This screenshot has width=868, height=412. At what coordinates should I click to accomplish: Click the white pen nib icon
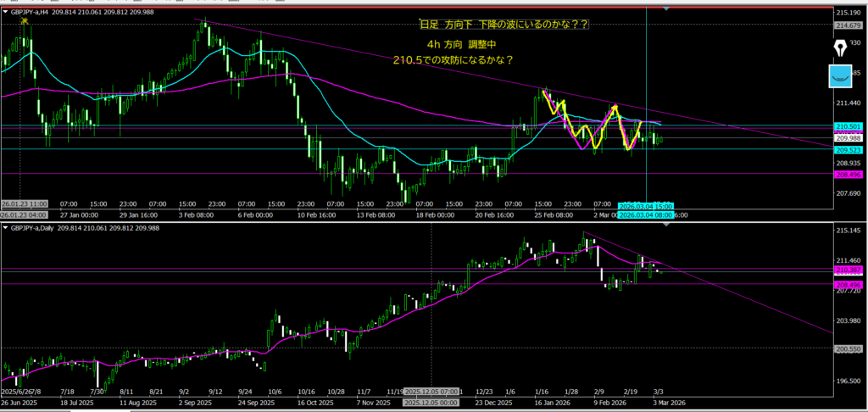[842, 46]
